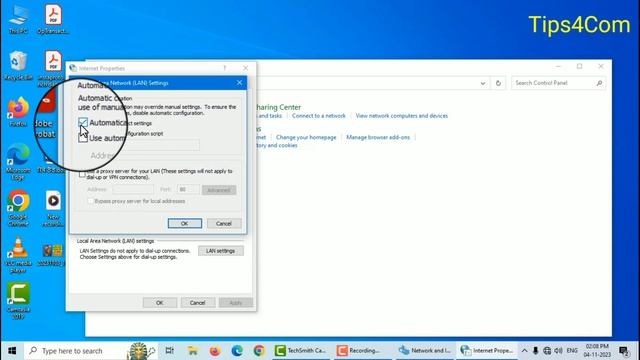Click the Internet Properties help question mark

(224, 68)
